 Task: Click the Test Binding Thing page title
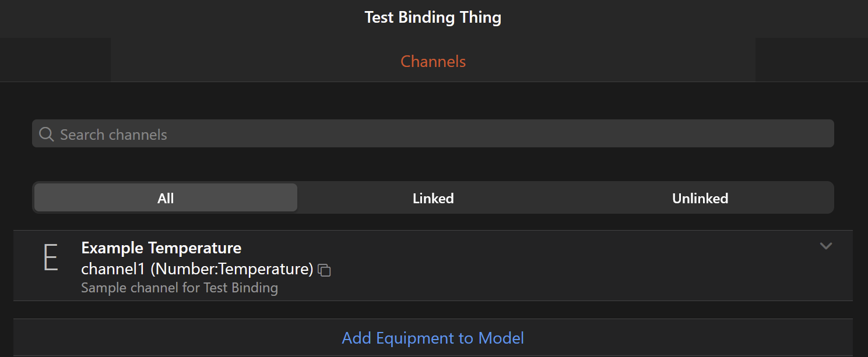(x=433, y=17)
